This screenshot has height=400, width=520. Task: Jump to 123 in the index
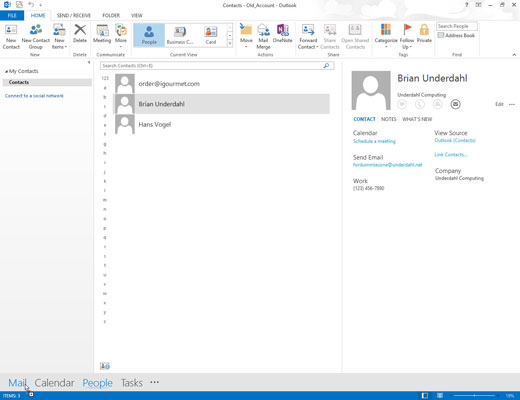pyautogui.click(x=105, y=78)
